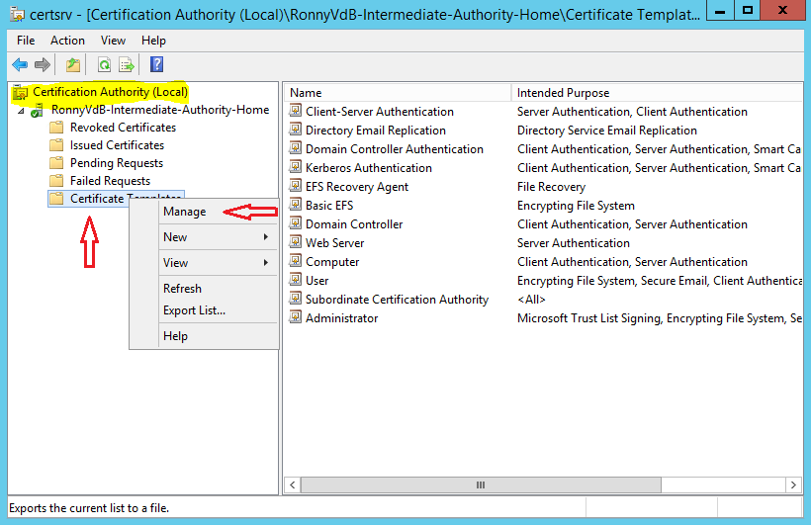Click the Back arrow toolbar icon
The width and height of the screenshot is (812, 527).
(19, 65)
